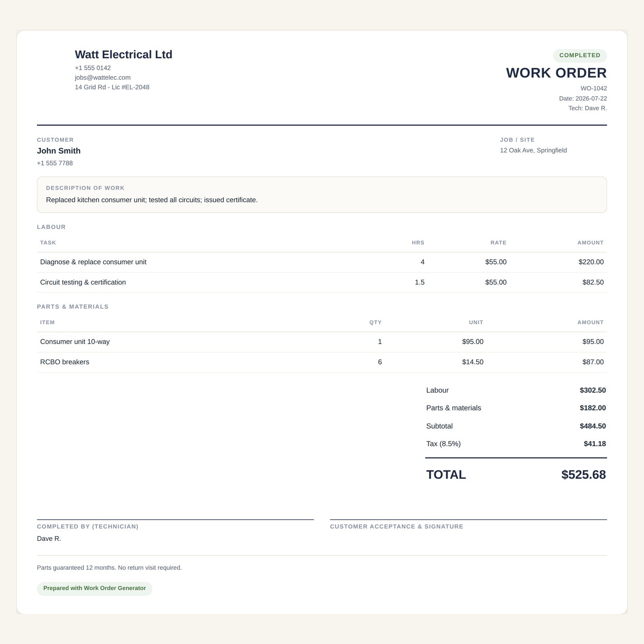Click amount $87.00 for RCBO breakers
644x644 pixels.
click(593, 362)
